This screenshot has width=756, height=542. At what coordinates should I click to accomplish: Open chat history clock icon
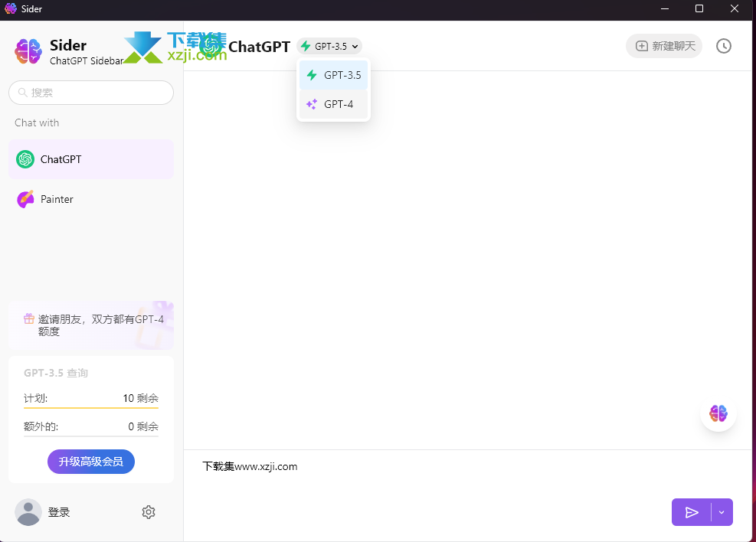724,46
